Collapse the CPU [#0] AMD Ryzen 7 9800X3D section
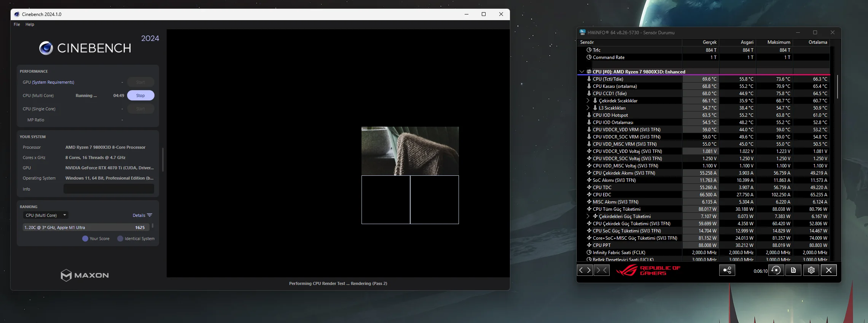868x323 pixels. tap(581, 72)
